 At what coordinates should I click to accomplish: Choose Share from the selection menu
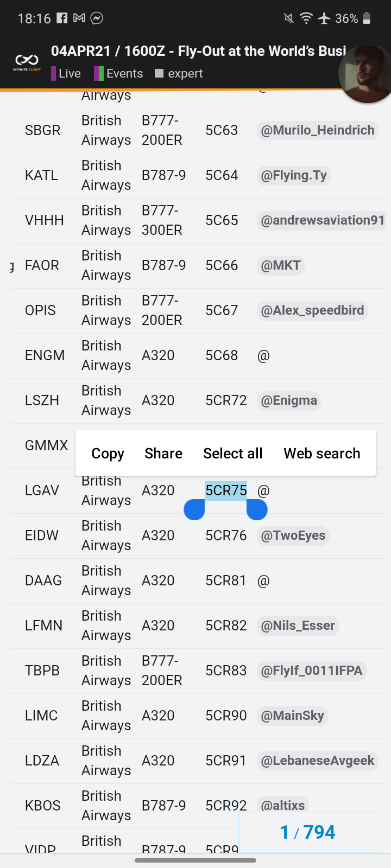pos(163,454)
